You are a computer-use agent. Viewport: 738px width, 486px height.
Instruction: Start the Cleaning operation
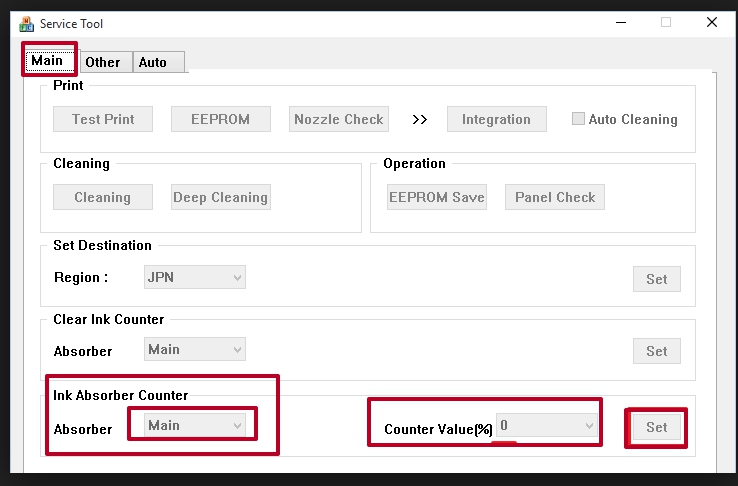pos(102,197)
